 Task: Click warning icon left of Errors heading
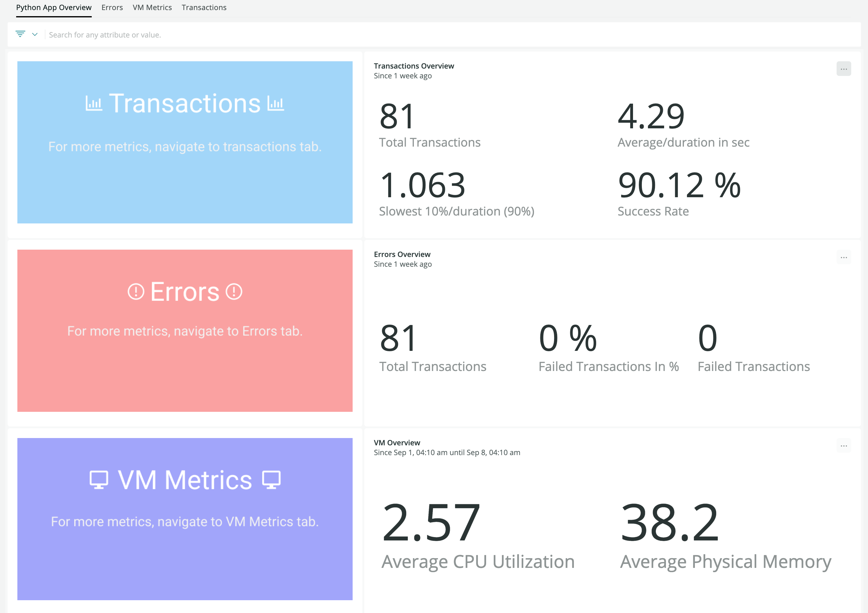136,291
